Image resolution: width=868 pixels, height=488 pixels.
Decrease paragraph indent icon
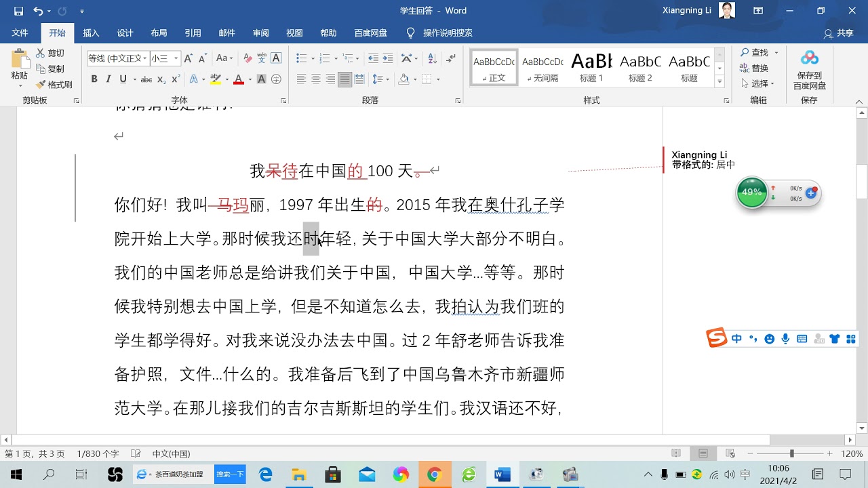point(373,58)
